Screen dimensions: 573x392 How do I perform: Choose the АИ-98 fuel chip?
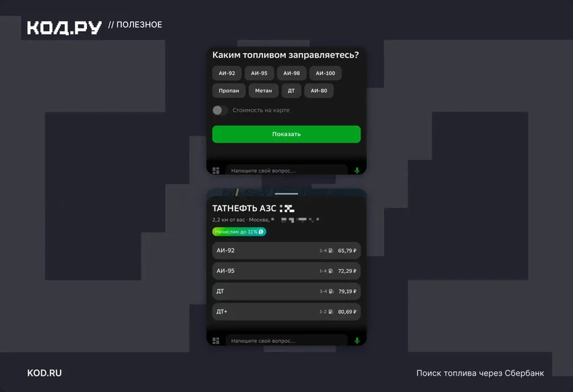[x=291, y=73]
